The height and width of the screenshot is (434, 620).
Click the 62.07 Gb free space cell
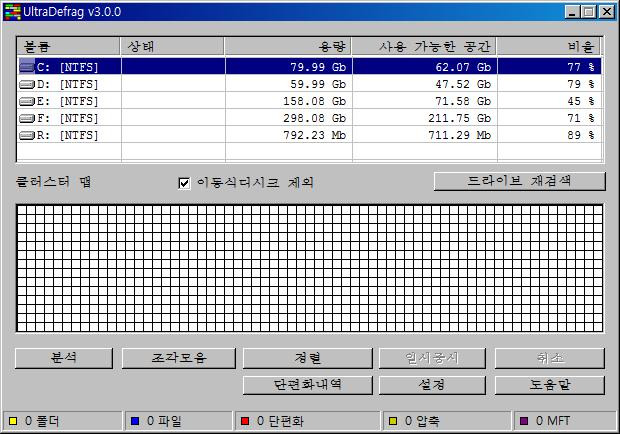[425, 67]
